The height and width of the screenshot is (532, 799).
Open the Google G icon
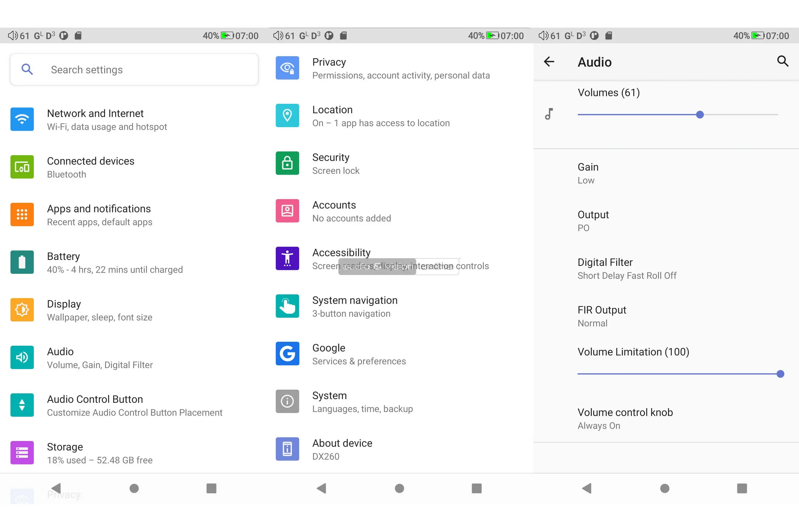pyautogui.click(x=287, y=354)
